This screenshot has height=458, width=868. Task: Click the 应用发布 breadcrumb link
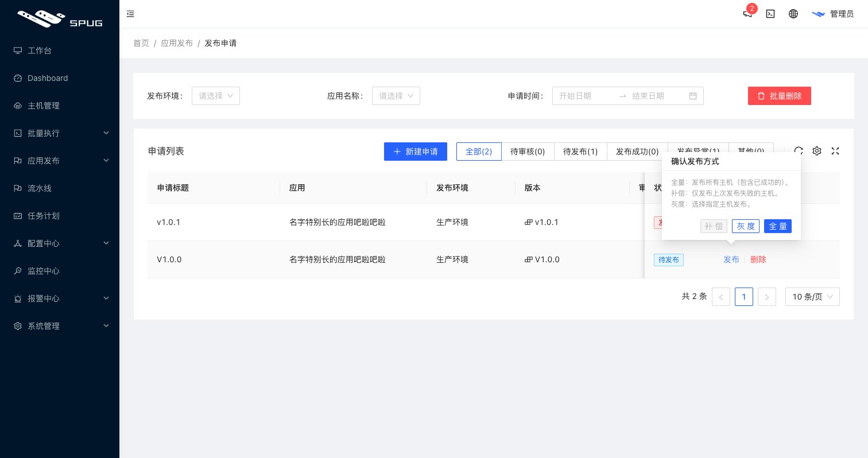click(177, 43)
